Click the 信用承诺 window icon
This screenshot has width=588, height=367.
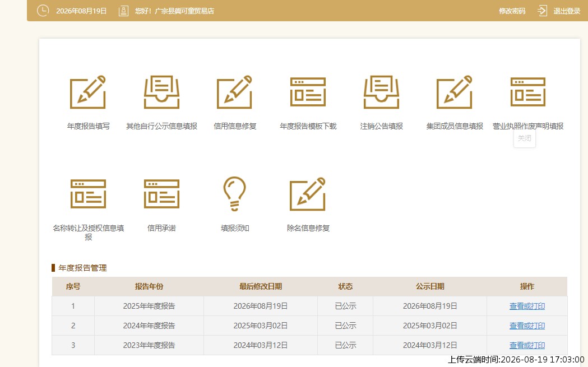pos(161,194)
